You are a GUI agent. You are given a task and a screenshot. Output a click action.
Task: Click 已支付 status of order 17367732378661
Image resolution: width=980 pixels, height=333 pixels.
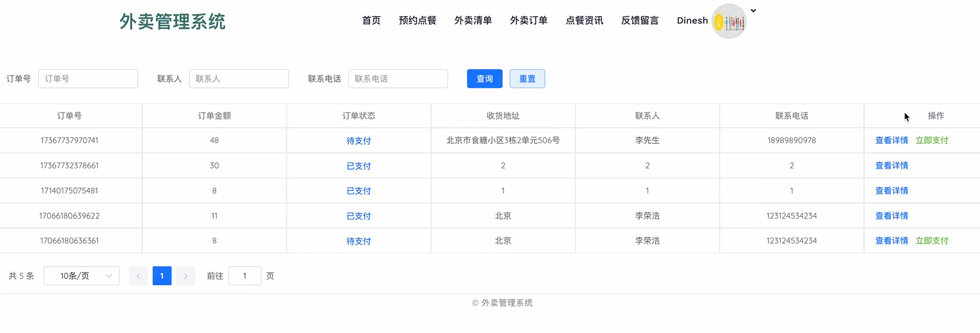[358, 166]
